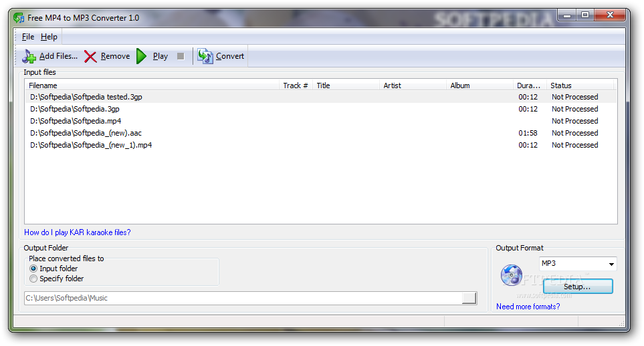Click 00:12 duration of Softpedia_(new_1).mp4
Viewport: 644px width, 346px height.
click(528, 145)
